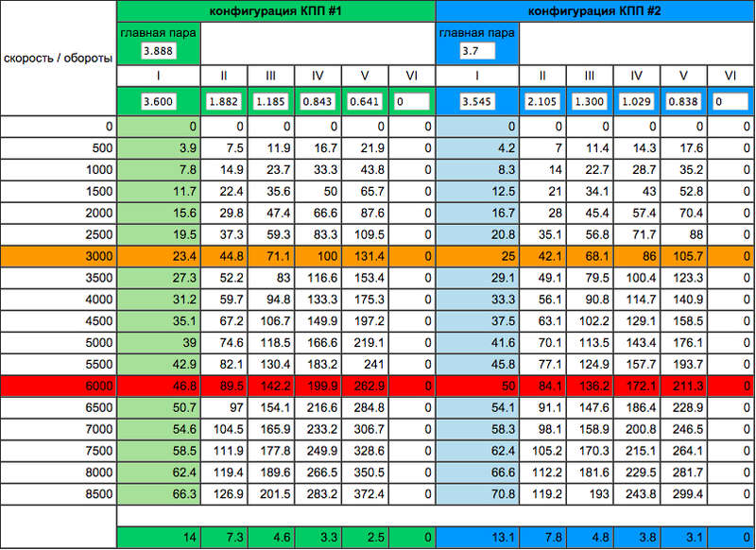Click the 299.4 speed cell
The width and height of the screenshot is (756, 550).
point(683,493)
